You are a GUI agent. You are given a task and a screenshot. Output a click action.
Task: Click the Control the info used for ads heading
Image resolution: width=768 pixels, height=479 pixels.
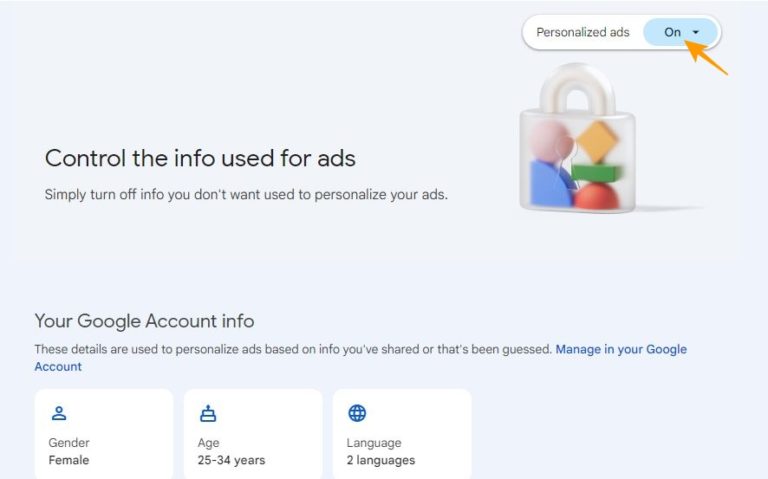tap(200, 158)
